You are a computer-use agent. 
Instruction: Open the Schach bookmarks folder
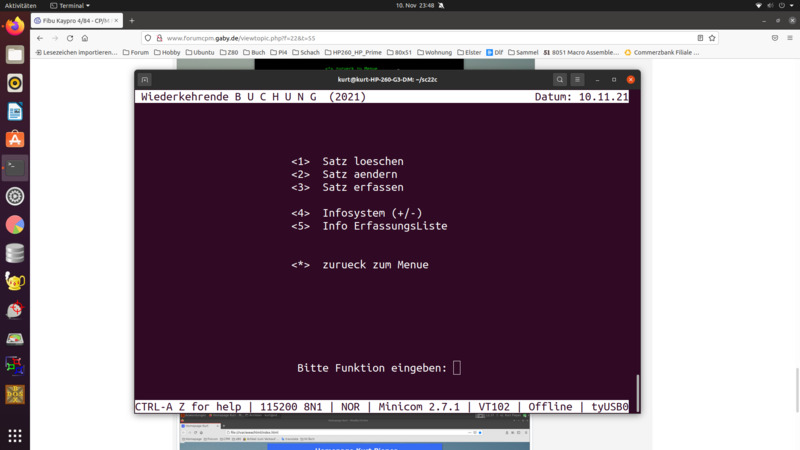(305, 52)
